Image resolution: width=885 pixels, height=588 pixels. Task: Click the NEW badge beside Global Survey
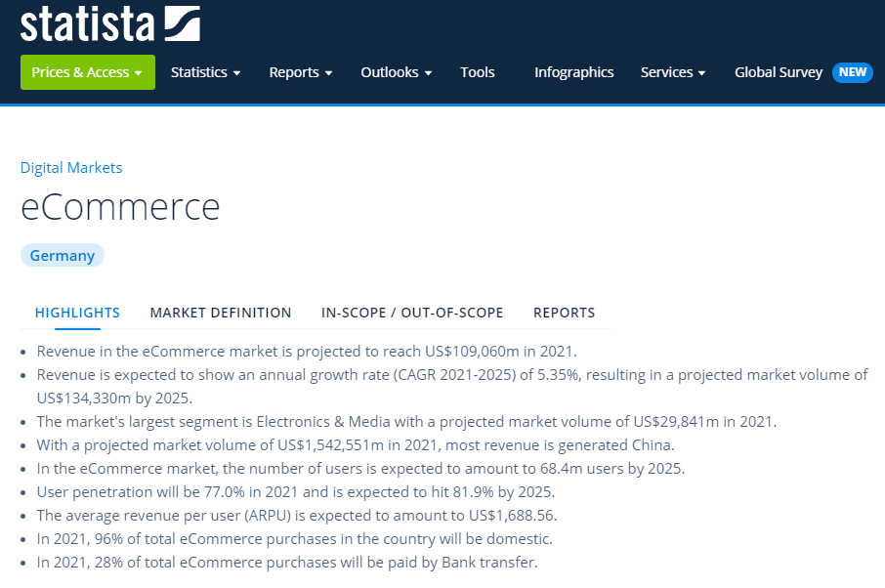pyautogui.click(x=852, y=72)
